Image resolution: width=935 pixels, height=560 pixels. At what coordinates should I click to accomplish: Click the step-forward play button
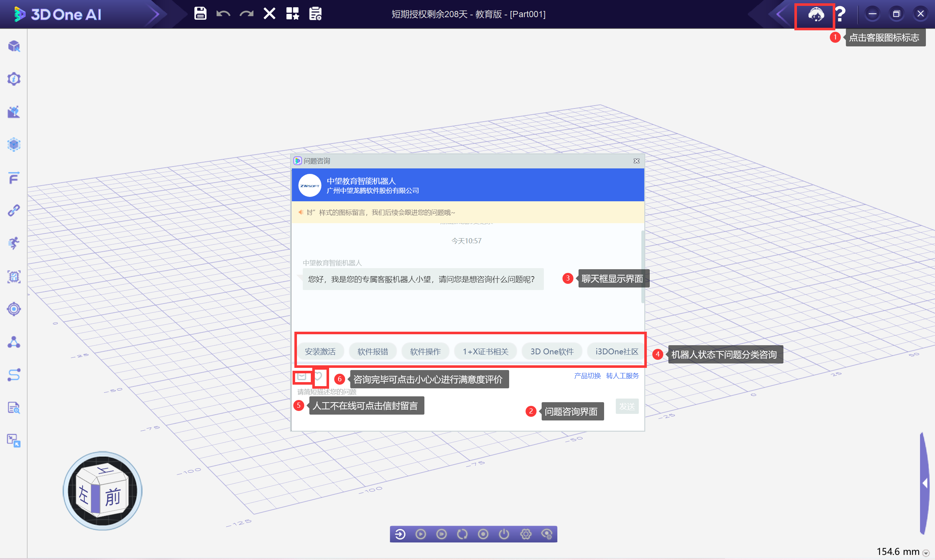pyautogui.click(x=441, y=534)
